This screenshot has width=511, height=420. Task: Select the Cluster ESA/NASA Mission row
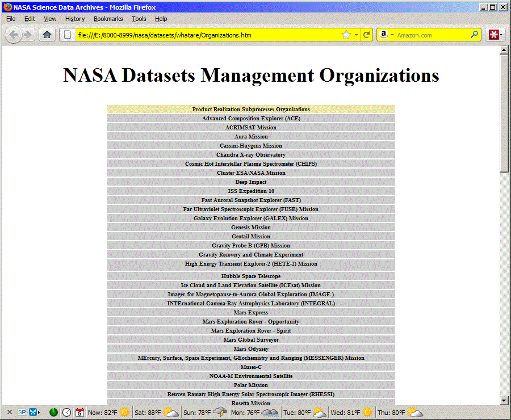(251, 173)
